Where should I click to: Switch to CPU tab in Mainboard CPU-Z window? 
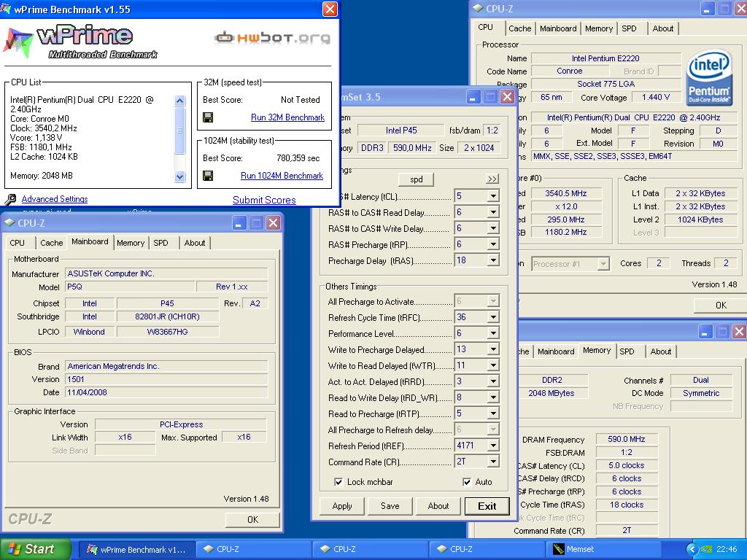(18, 243)
